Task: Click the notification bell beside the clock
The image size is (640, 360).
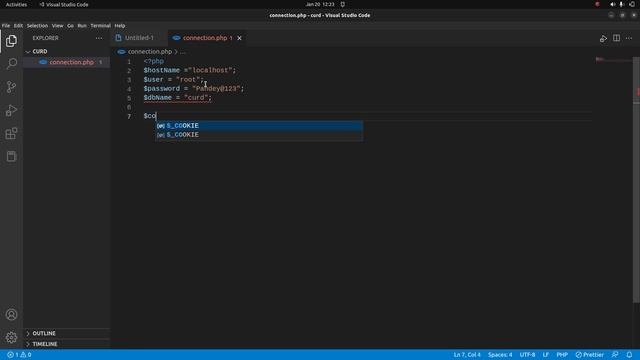Action: pos(343,4)
